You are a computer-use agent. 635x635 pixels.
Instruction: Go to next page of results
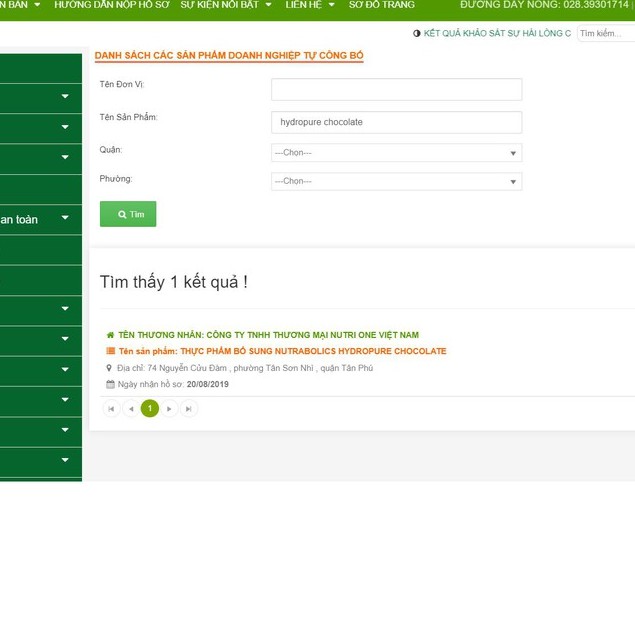pos(169,409)
